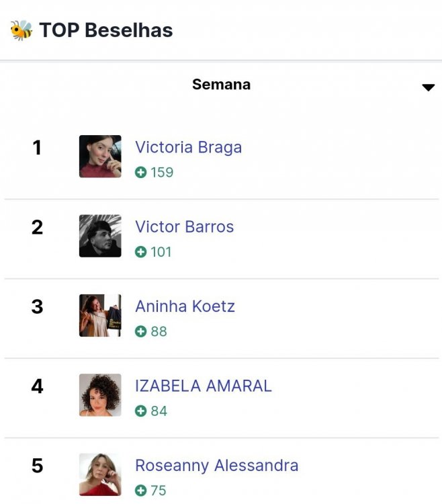
Task: Tap IZABELA AMARAL's curly-hair avatar
Action: coord(100,395)
